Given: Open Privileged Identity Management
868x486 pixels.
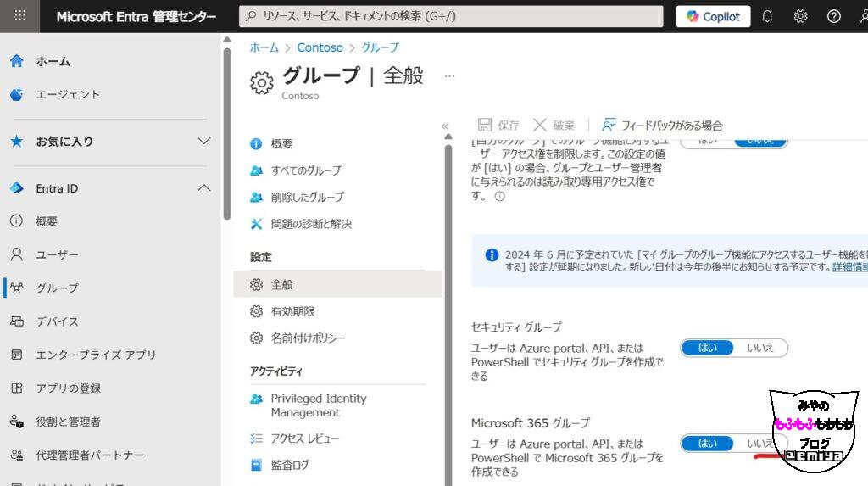Looking at the screenshot, I should click(319, 405).
